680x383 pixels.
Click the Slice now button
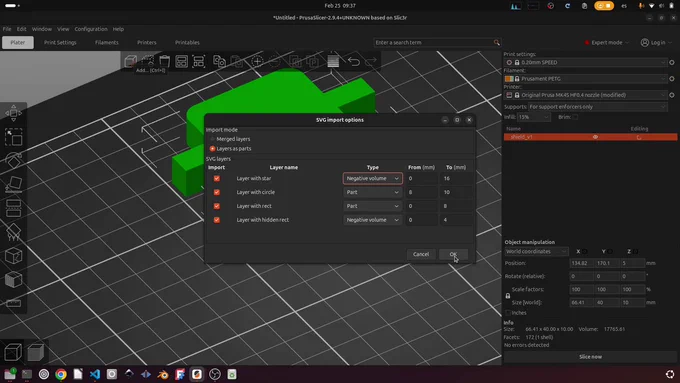click(x=590, y=357)
